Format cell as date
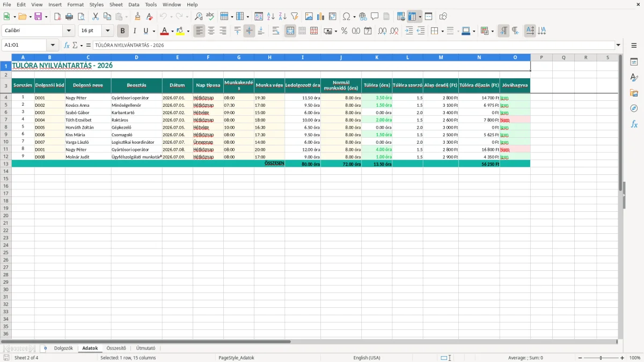The width and height of the screenshot is (644, 362). [x=368, y=31]
